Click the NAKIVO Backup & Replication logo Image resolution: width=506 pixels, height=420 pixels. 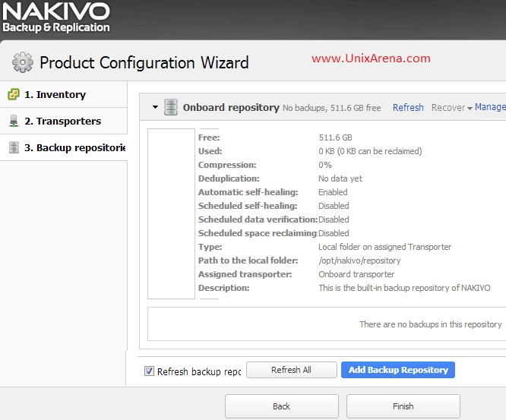point(56,17)
